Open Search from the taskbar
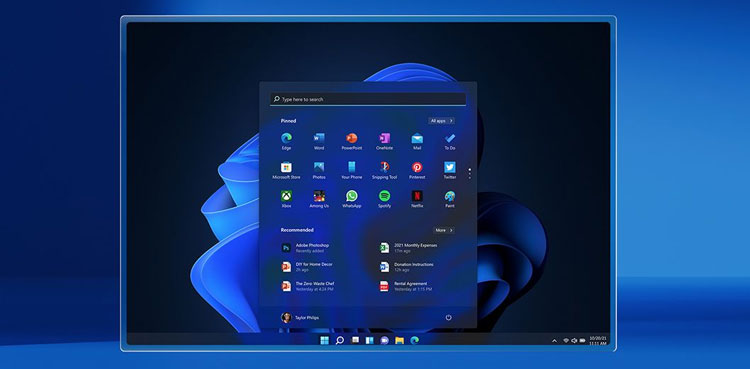 (x=340, y=340)
